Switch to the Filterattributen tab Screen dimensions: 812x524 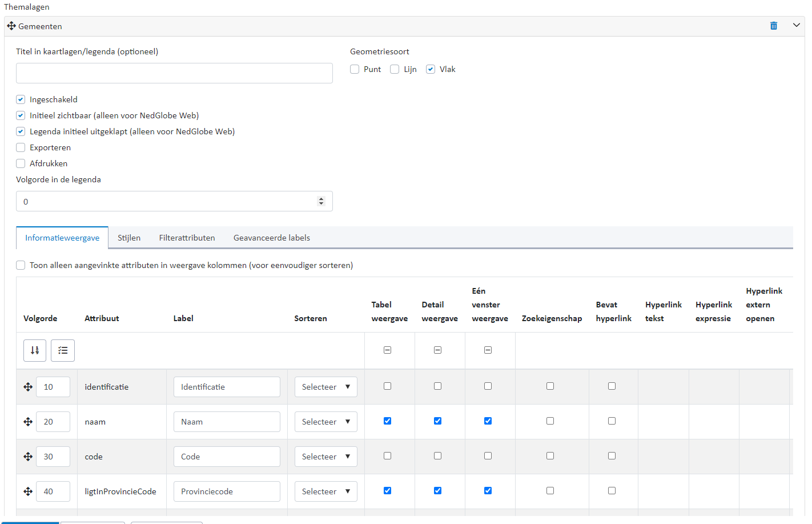[187, 238]
